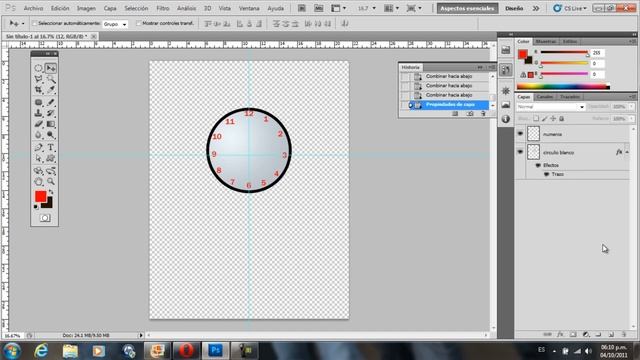Select the Lasso tool

pyautogui.click(x=38, y=79)
